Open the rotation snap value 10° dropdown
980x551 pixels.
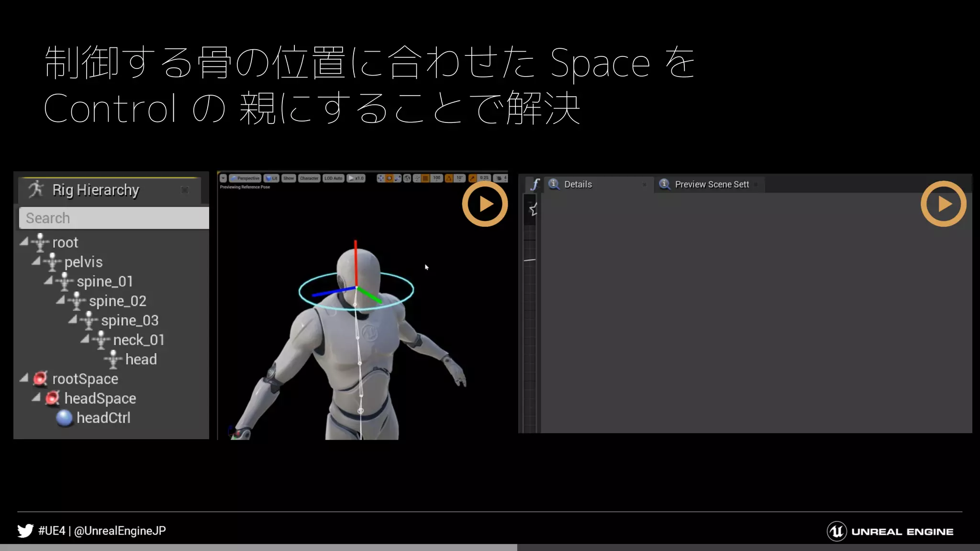tap(459, 178)
